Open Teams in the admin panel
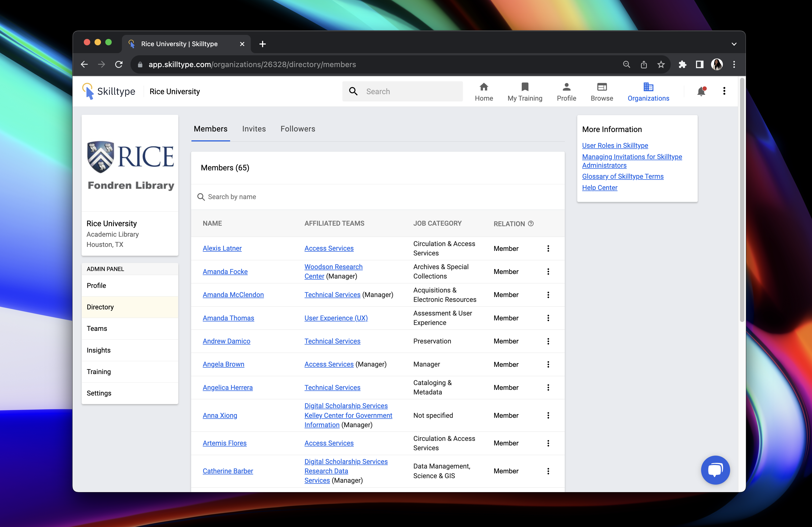812x527 pixels. pyautogui.click(x=97, y=329)
